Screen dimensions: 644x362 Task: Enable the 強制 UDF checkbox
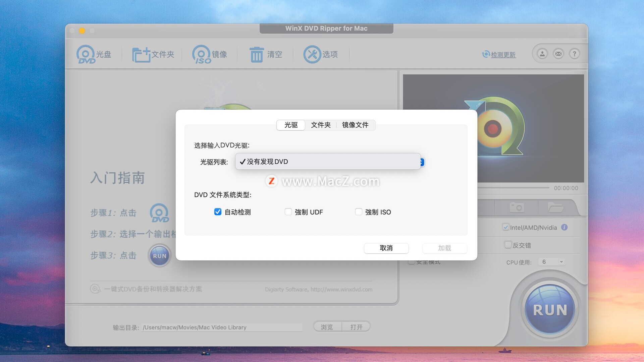click(288, 212)
